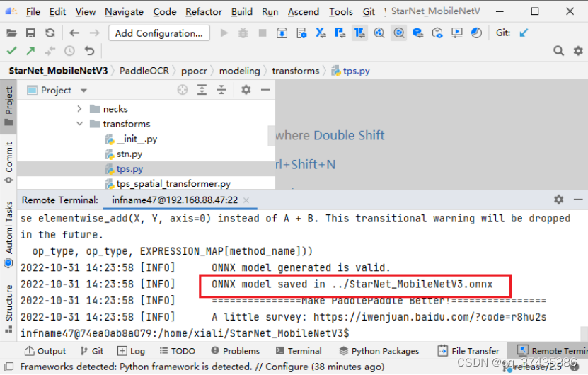Click PaddleOCR in breadcrumb
Screen dimensions: 588x375
pyautogui.click(x=144, y=71)
